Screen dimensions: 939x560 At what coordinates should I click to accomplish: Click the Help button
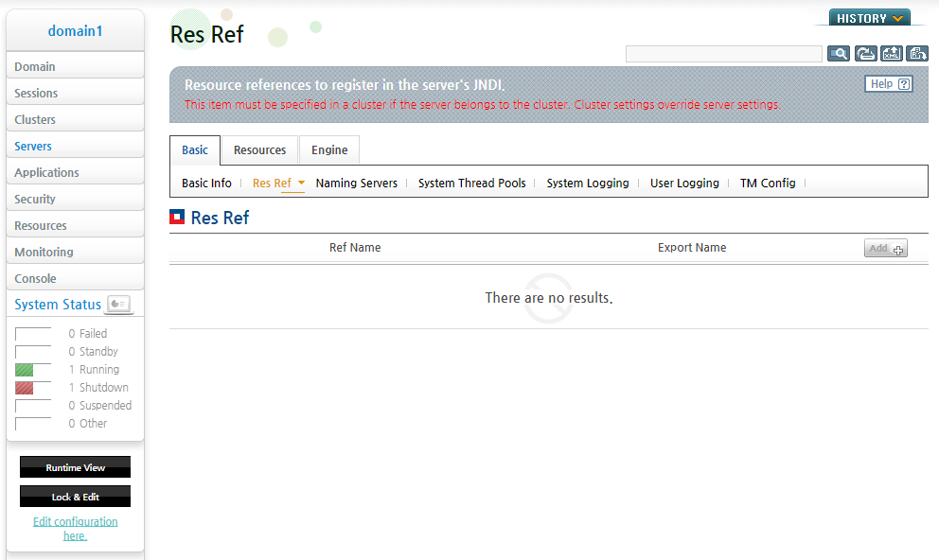pos(889,84)
